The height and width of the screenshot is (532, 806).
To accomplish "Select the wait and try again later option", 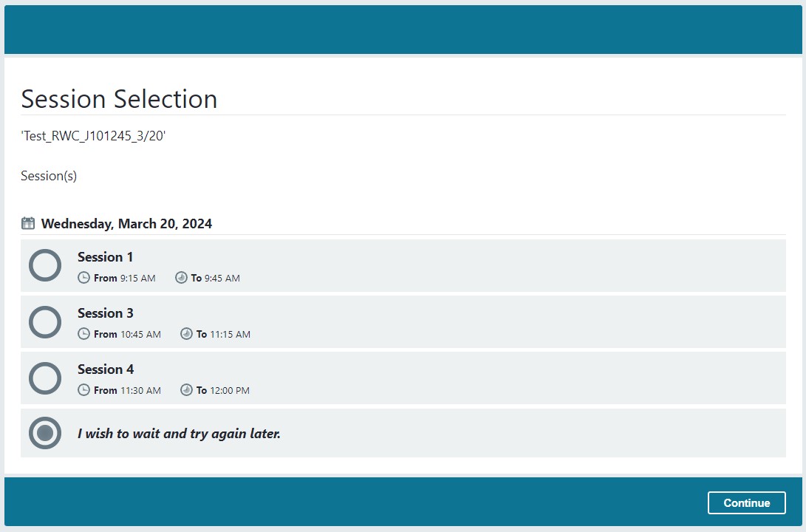I will tap(45, 433).
